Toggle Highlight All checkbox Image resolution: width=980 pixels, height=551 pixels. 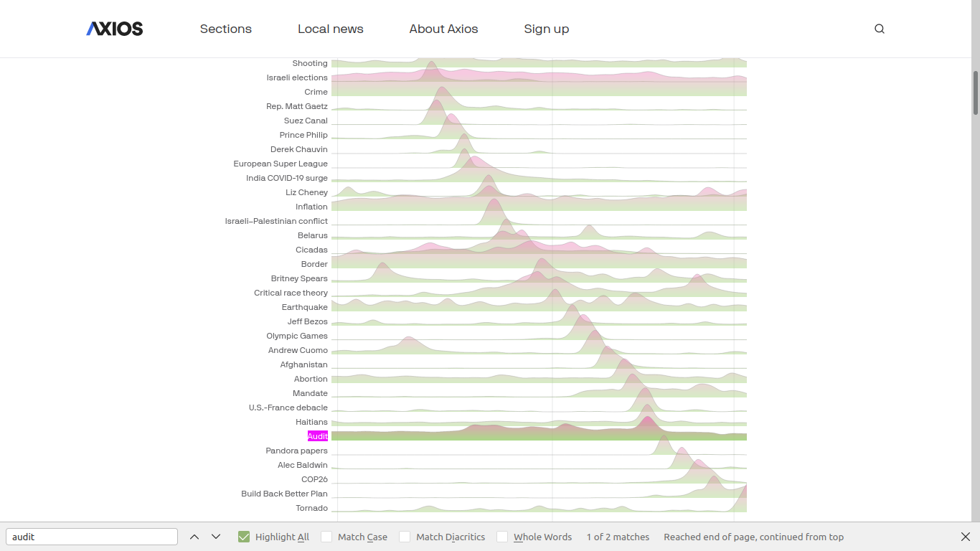pyautogui.click(x=244, y=537)
